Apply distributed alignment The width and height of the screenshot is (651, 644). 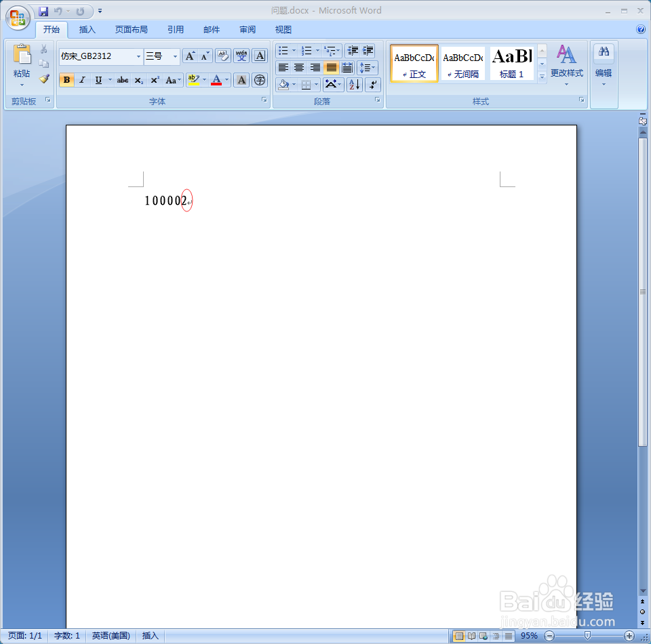point(347,67)
